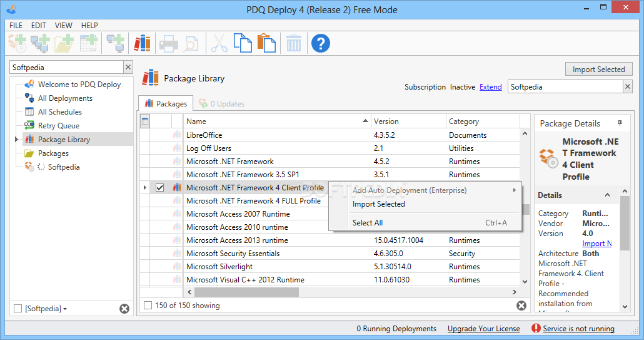Toggle the 150 of 150 showing checkbox

(x=148, y=305)
